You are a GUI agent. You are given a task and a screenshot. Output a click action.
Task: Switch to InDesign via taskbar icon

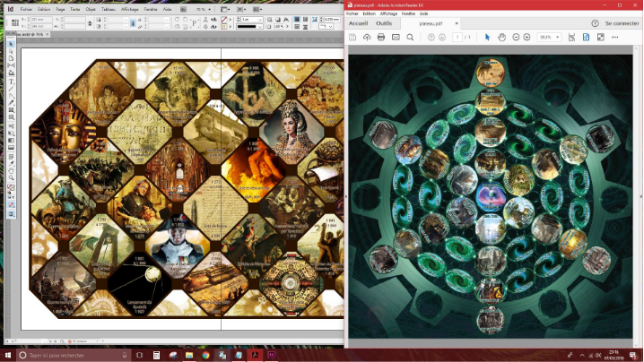point(272,355)
